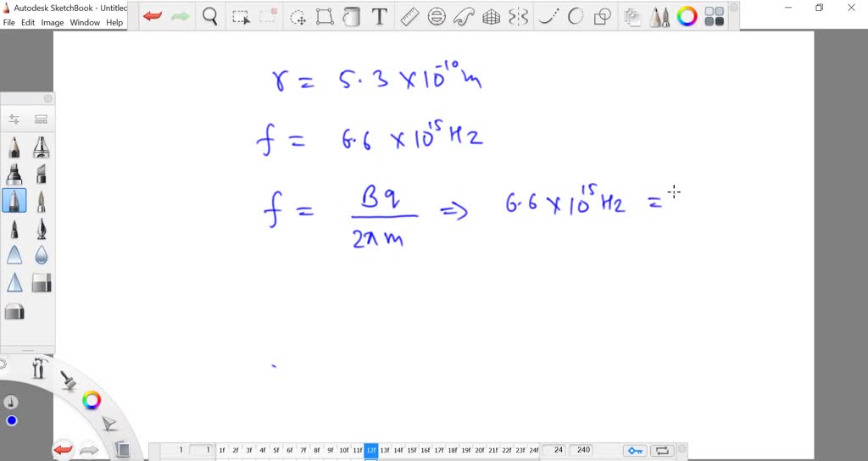Viewport: 868px width, 461px height.
Task: Toggle Predictive Stroke tool
Action: click(576, 17)
